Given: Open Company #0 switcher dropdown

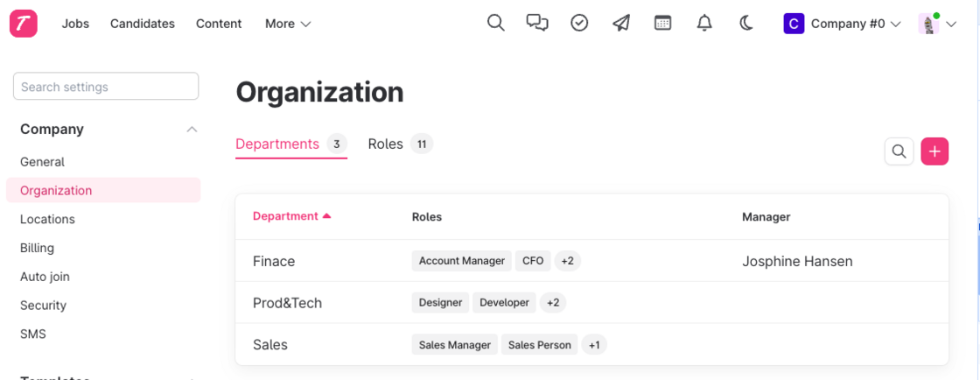Looking at the screenshot, I should pyautogui.click(x=843, y=24).
